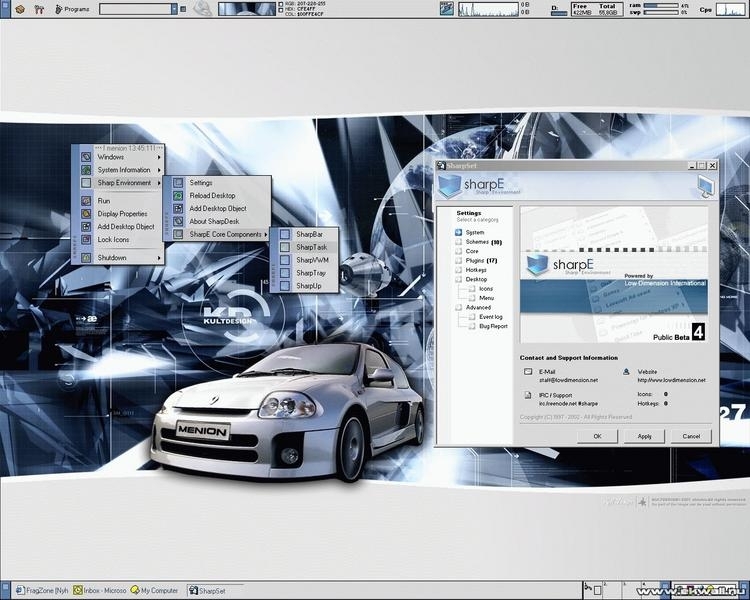
Task: Expand the Windows submenu arrow
Action: (159, 157)
